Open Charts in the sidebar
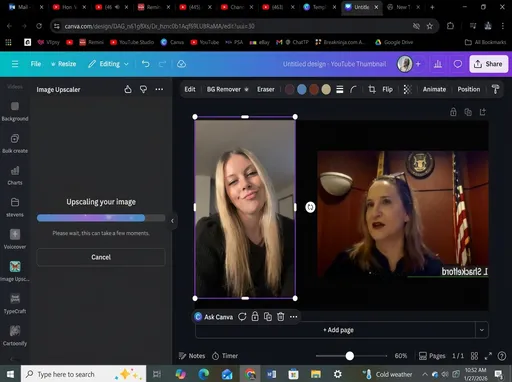 pyautogui.click(x=15, y=176)
